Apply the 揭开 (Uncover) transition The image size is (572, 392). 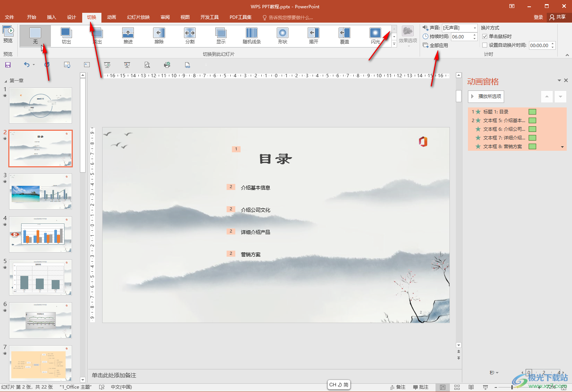(314, 36)
